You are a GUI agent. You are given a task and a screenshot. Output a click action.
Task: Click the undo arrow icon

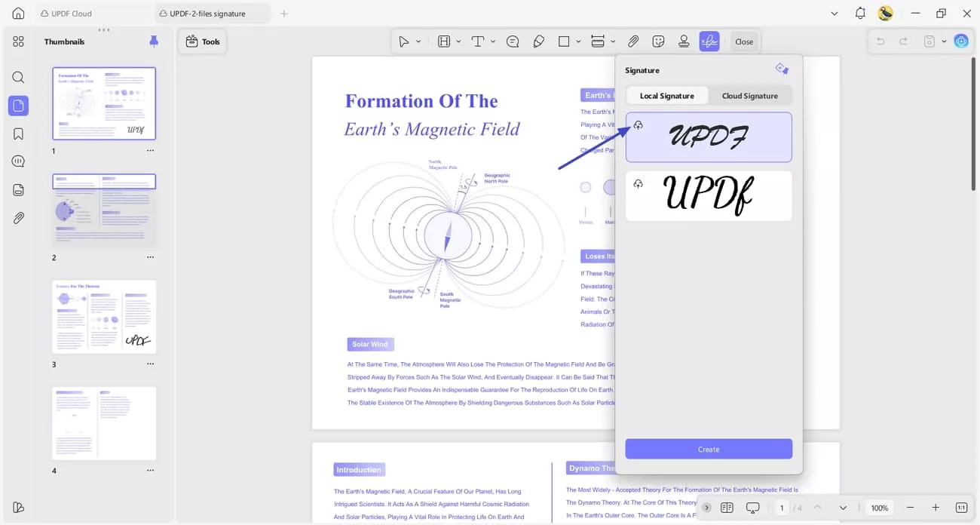click(x=880, y=41)
